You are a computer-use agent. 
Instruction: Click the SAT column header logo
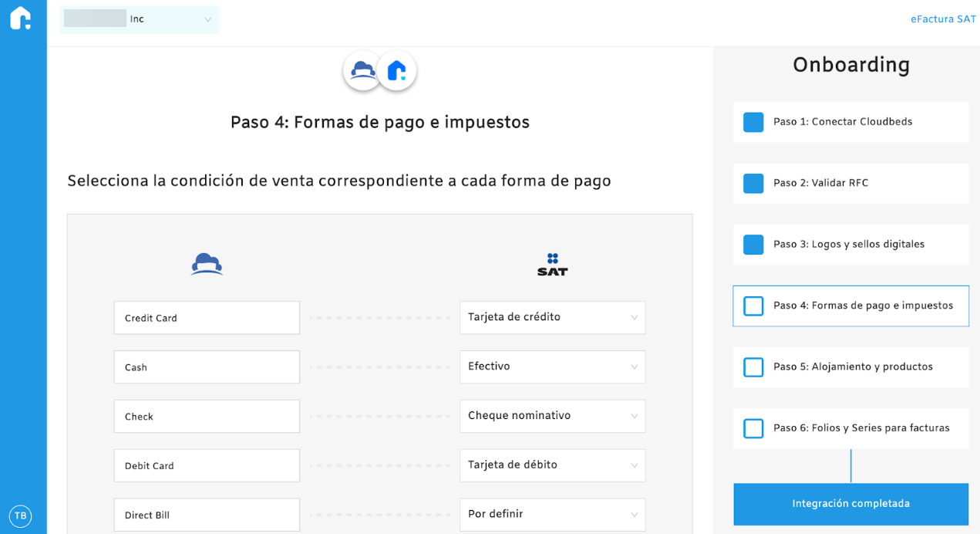tap(552, 264)
